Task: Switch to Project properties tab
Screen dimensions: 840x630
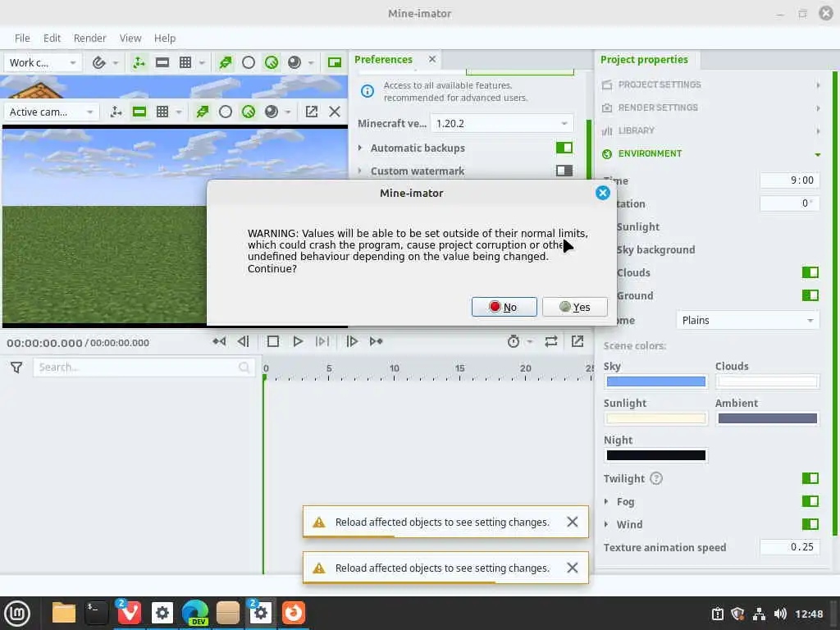Action: (644, 59)
